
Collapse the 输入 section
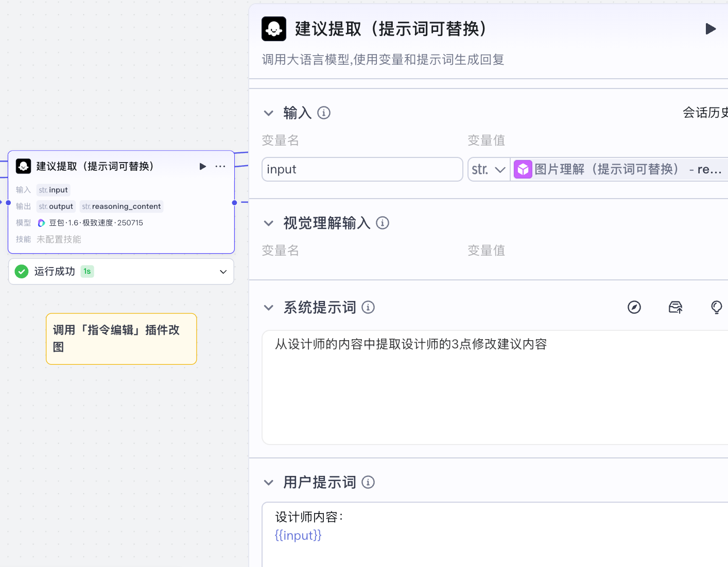coord(268,113)
